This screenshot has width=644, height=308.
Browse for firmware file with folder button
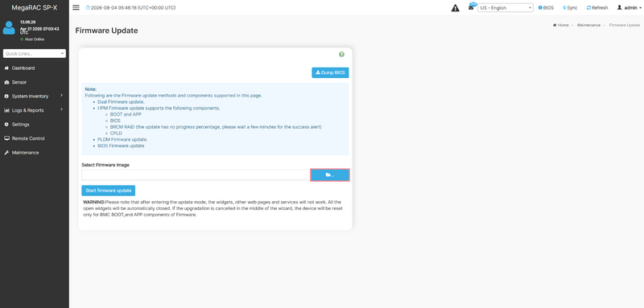pyautogui.click(x=330, y=175)
